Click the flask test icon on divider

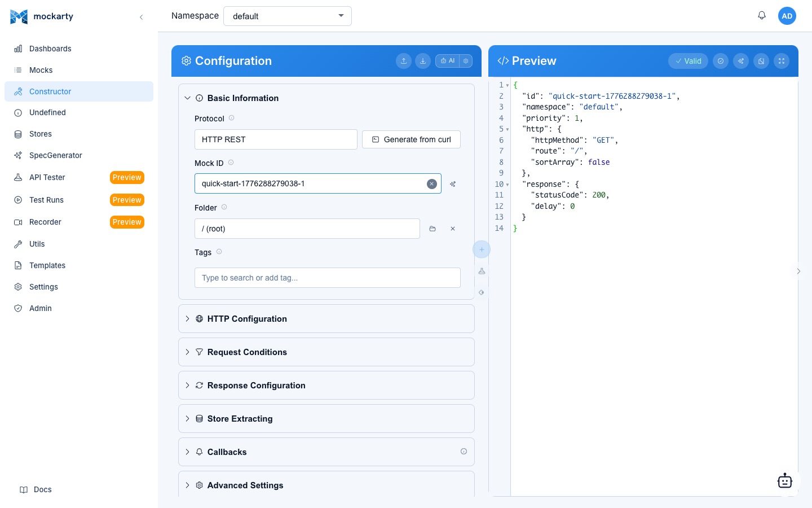click(482, 271)
